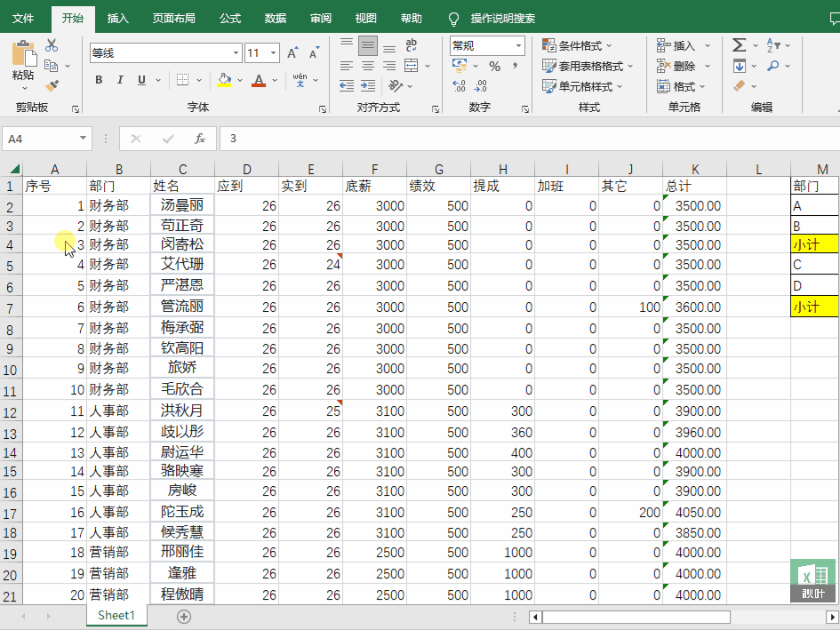Open 套用表格格式 dropdown
Viewport: 840px width, 630px height.
[588, 66]
